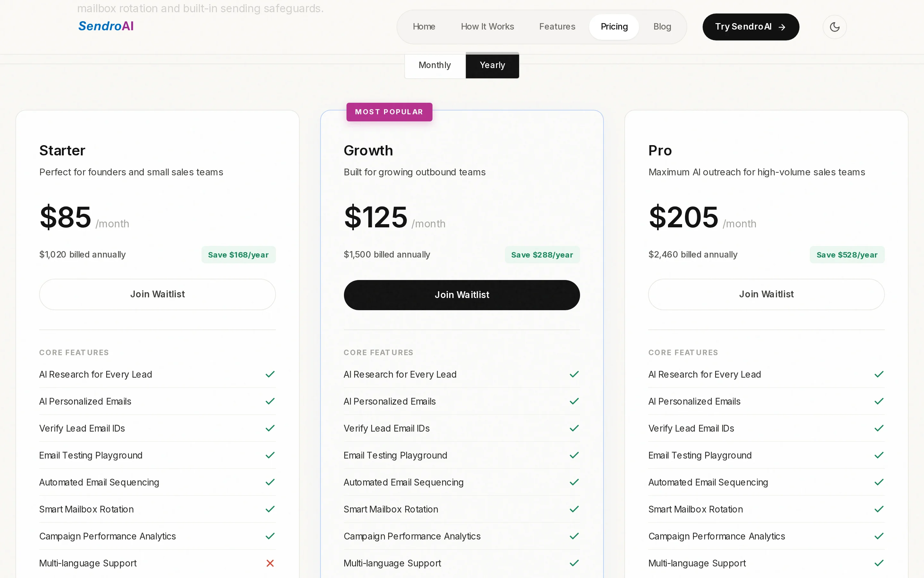Toggle dark mode with the moon icon
Screen dimensions: 924x578
(x=834, y=27)
